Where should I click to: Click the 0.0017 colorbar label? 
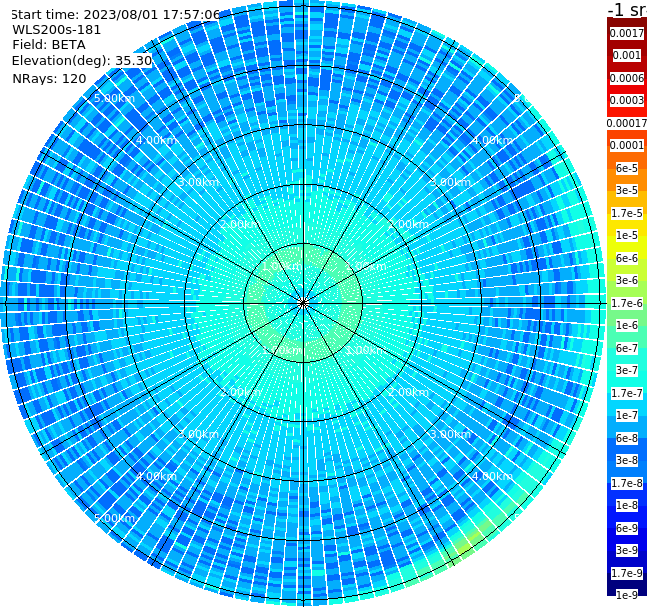[x=627, y=33]
